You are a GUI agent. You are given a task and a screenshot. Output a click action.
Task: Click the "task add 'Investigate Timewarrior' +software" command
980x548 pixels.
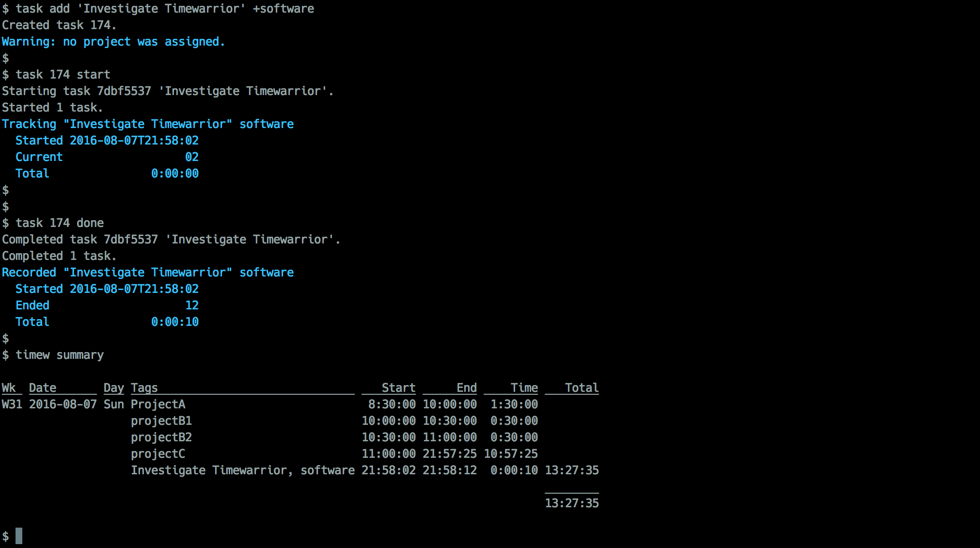165,9
